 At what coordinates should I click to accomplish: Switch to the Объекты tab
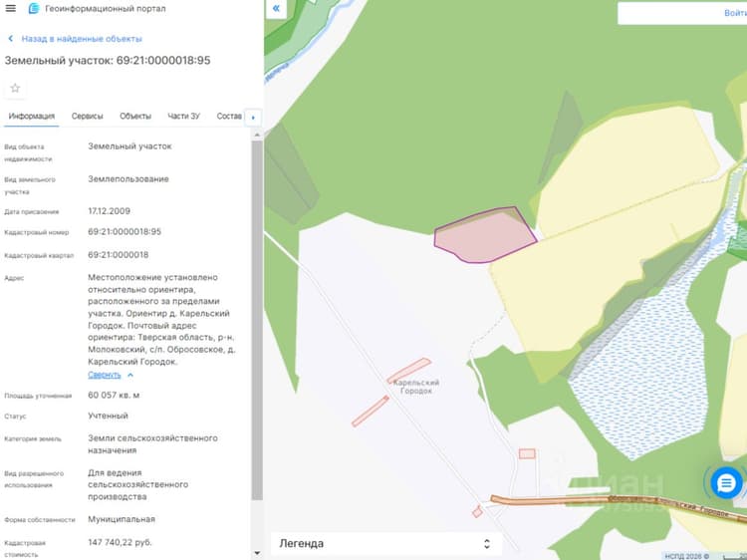[135, 117]
